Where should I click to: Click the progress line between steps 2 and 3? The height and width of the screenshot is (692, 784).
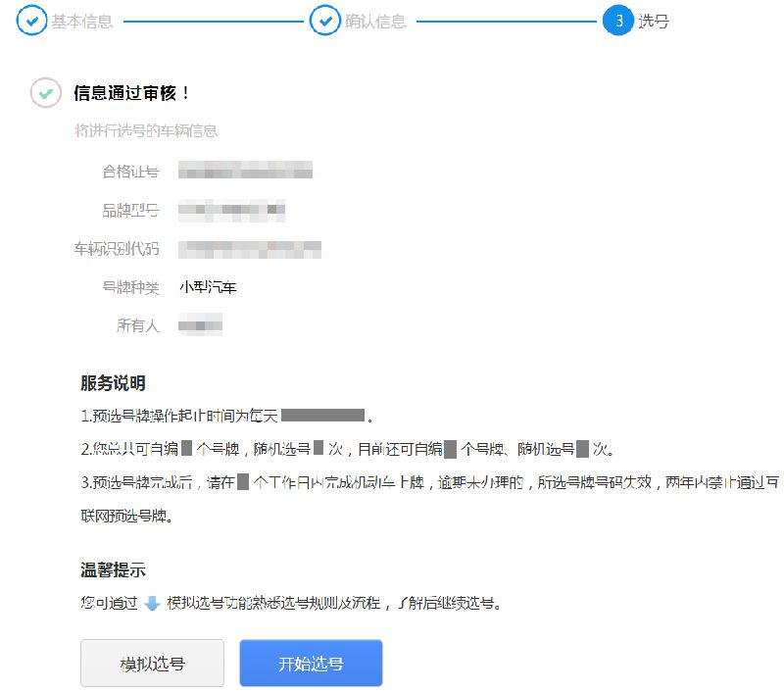pos(507,21)
